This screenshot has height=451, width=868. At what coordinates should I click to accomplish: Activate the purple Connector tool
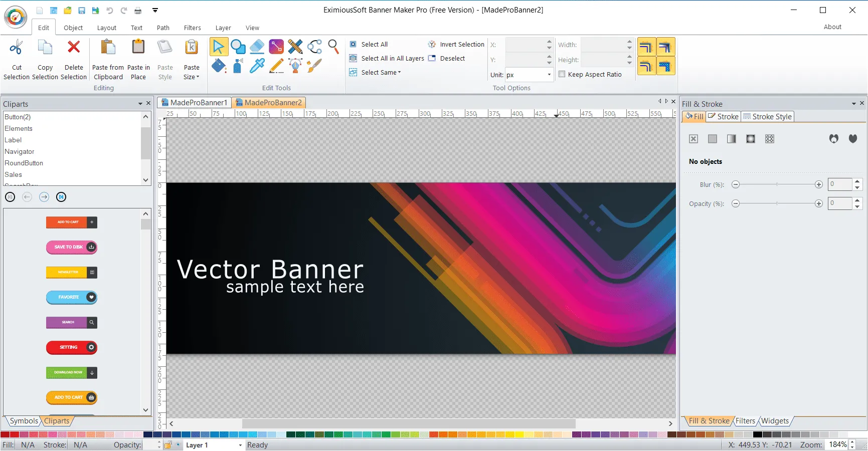(276, 47)
